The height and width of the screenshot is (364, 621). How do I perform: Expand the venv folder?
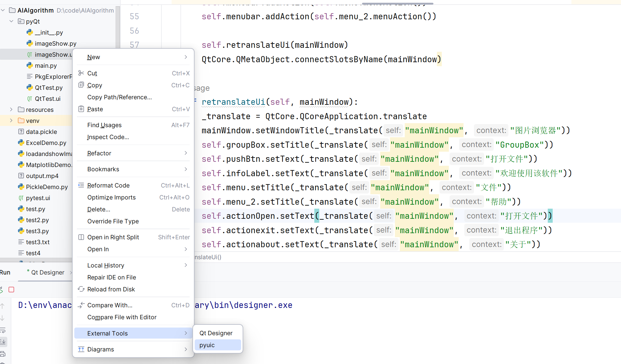(x=11, y=120)
